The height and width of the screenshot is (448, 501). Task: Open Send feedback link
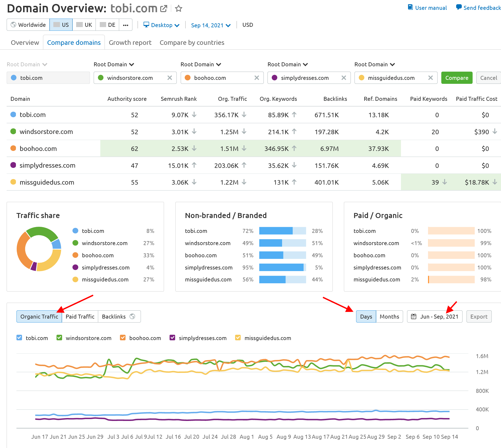point(482,8)
